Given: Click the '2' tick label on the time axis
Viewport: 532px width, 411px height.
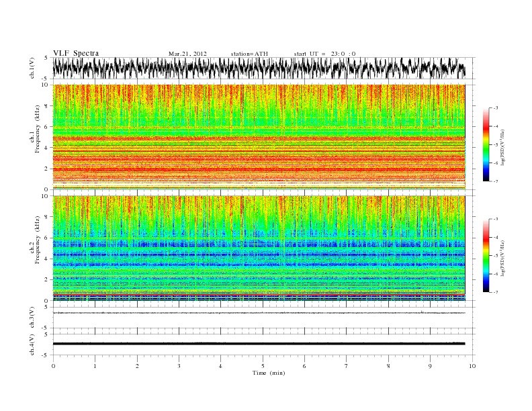Looking at the screenshot, I should coord(137,366).
